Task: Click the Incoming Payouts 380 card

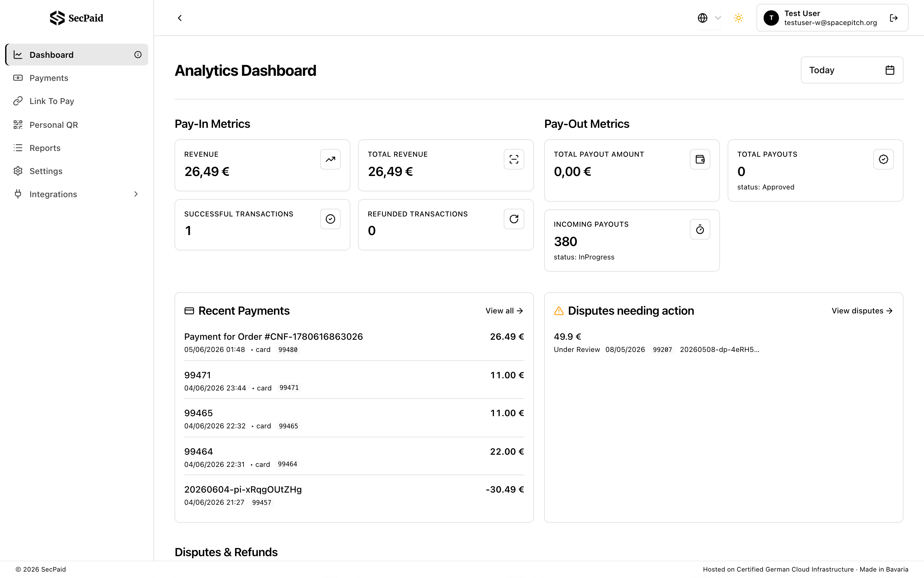Action: [x=632, y=241]
